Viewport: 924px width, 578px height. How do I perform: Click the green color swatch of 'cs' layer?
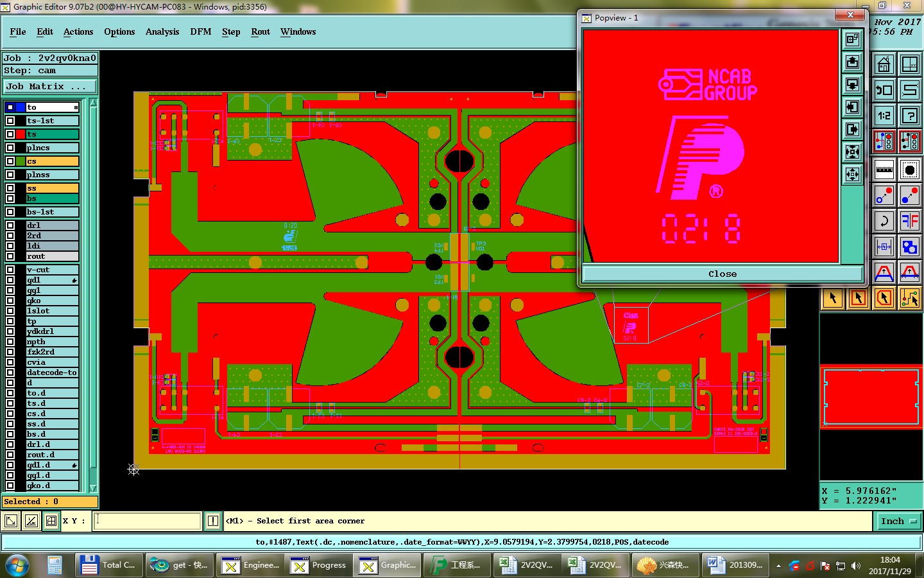21,161
